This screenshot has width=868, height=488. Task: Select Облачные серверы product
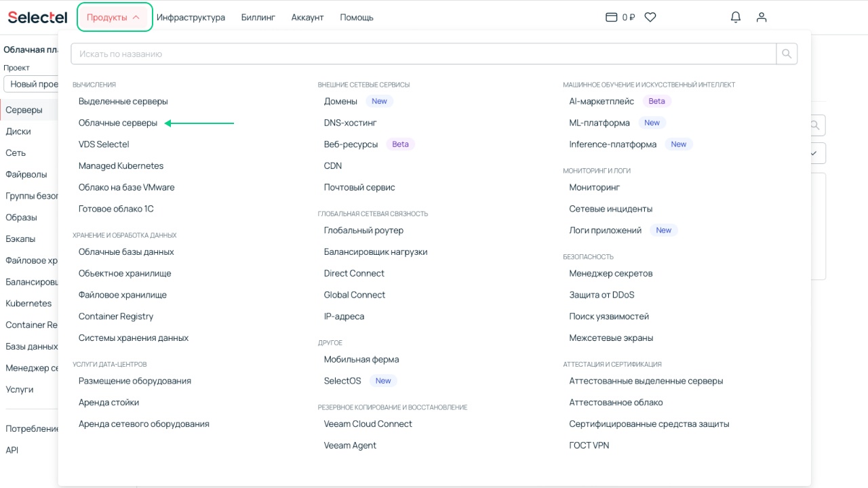coord(118,123)
